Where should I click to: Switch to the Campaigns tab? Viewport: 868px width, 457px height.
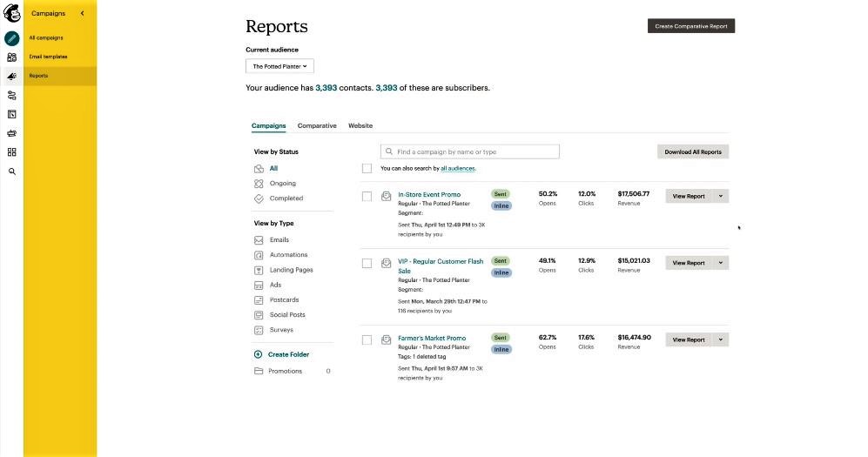pos(268,125)
